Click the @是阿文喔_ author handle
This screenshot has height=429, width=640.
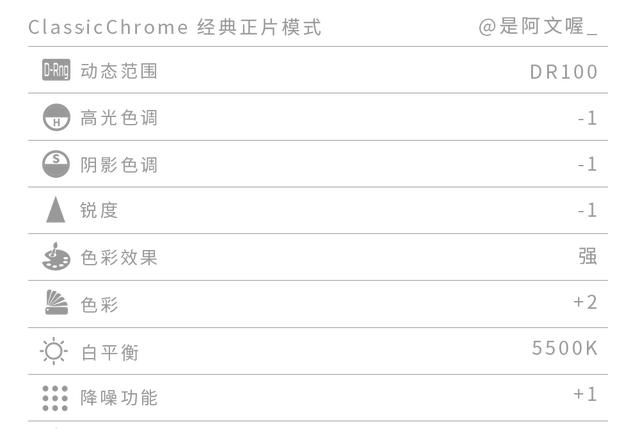pos(538,27)
